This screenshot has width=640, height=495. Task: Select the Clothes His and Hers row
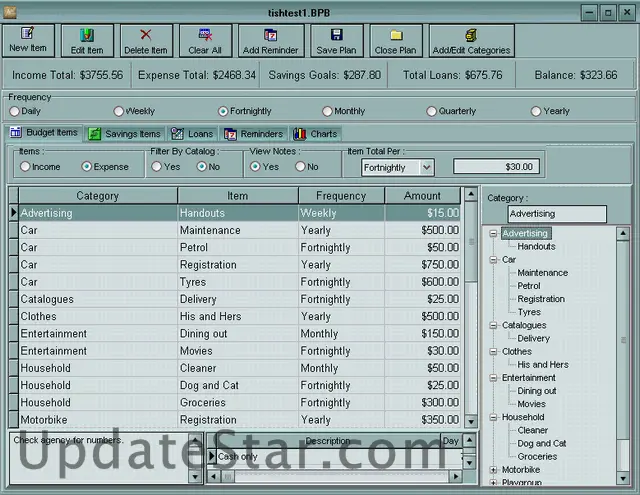pyautogui.click(x=240, y=316)
